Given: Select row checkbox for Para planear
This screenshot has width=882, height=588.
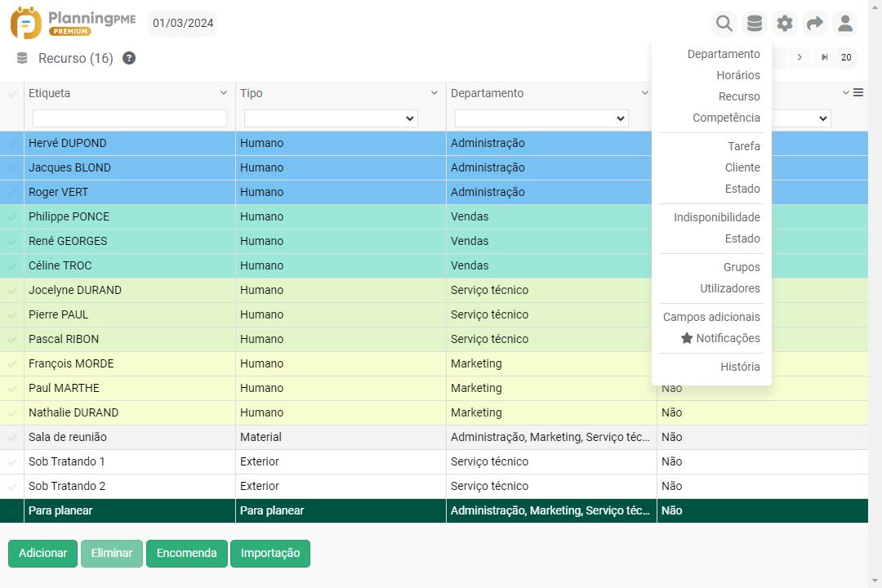Looking at the screenshot, I should pyautogui.click(x=11, y=511).
